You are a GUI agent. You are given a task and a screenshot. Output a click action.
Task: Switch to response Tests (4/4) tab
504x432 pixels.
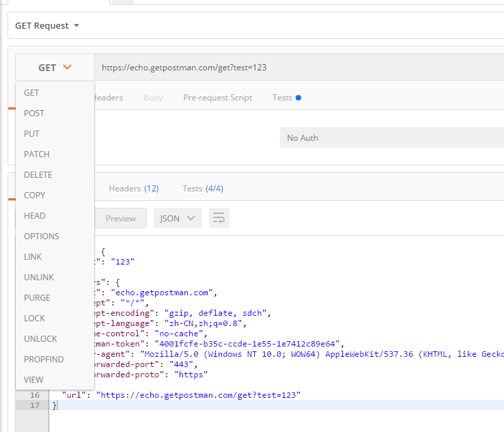click(203, 189)
